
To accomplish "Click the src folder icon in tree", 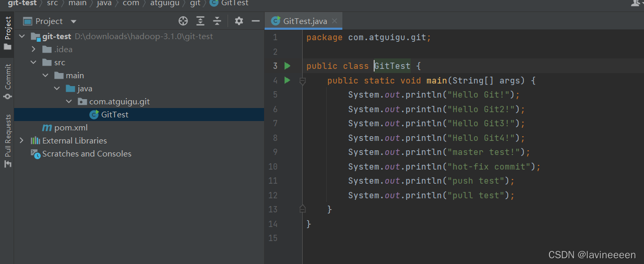I will (47, 63).
